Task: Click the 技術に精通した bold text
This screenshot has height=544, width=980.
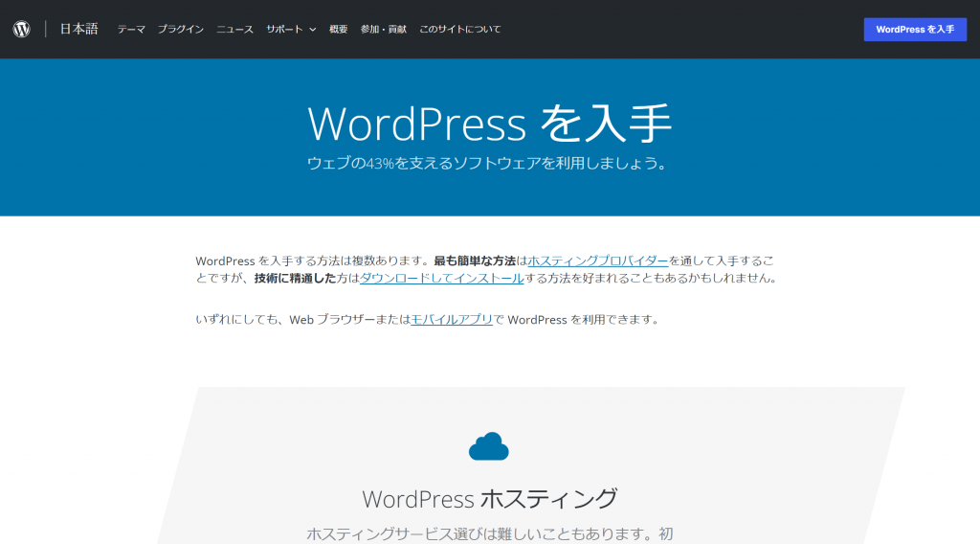Action: tap(296, 279)
